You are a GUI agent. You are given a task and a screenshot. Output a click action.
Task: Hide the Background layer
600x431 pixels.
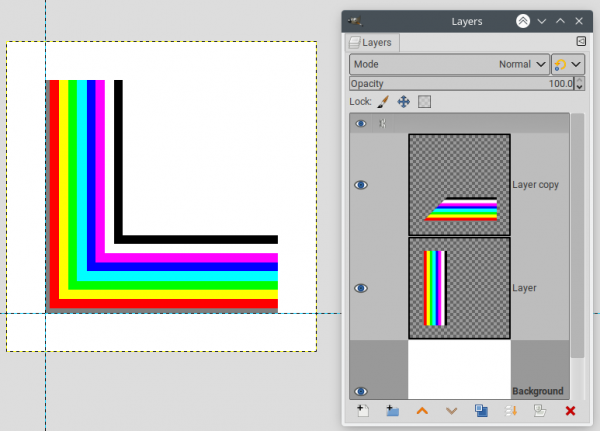[361, 391]
